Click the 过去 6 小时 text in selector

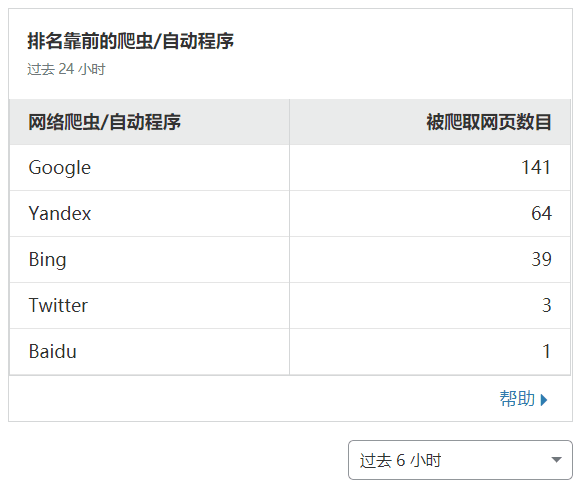(400, 461)
